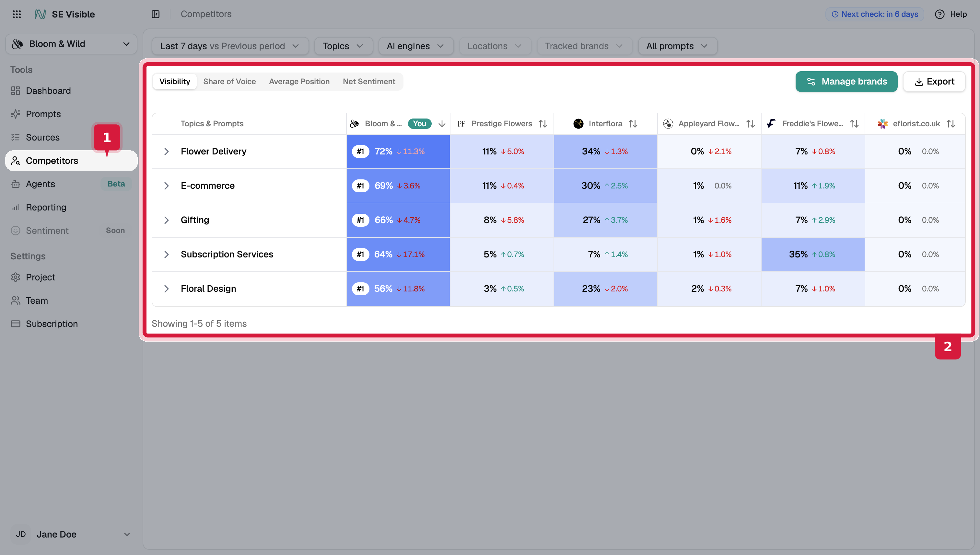Click the clock icon beside Next check

[835, 14]
